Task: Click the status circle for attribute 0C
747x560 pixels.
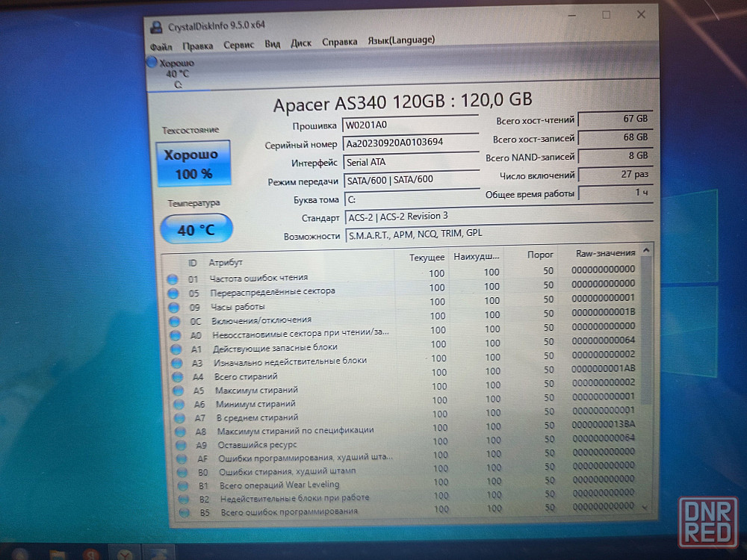Action: point(175,321)
